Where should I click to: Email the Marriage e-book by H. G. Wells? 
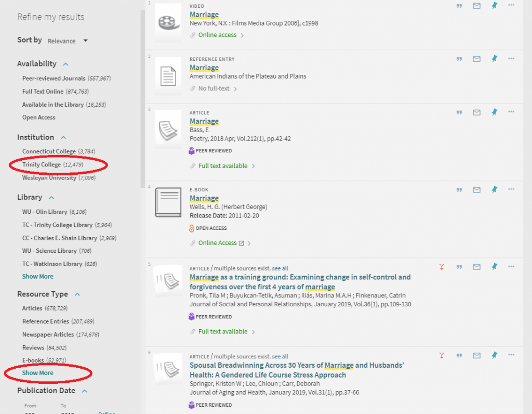(477, 190)
